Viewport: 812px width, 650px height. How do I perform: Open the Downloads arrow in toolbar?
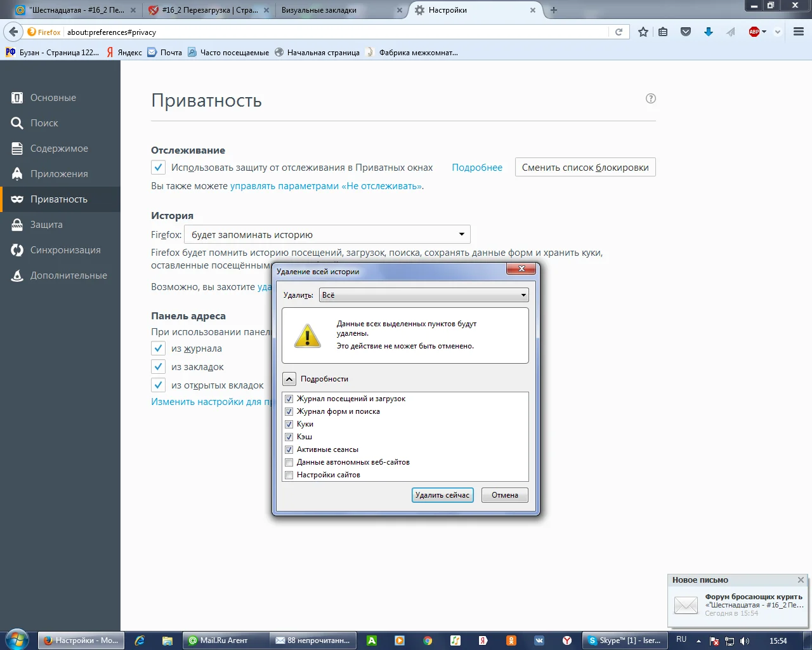coord(709,32)
